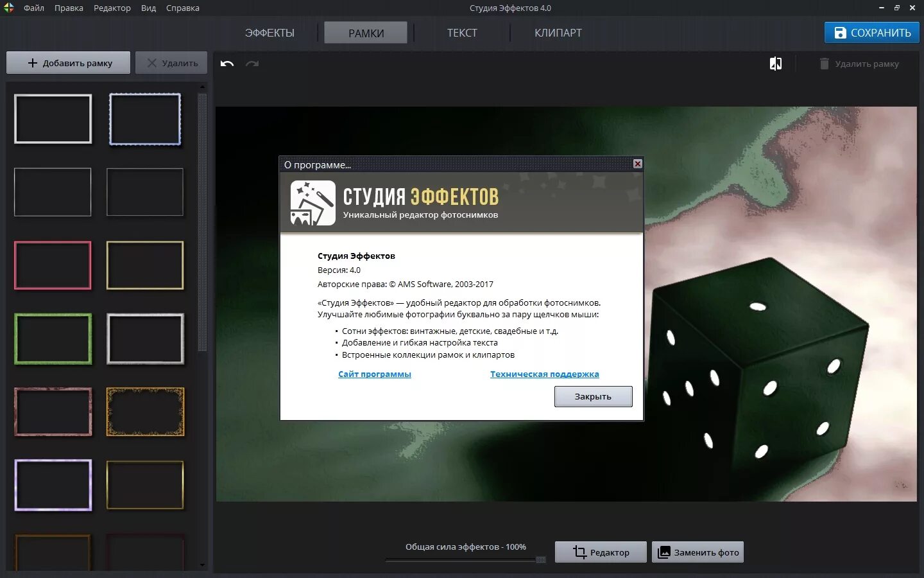The width and height of the screenshot is (924, 578).
Task: Open the КЛИПАРТ tab
Action: pos(557,32)
